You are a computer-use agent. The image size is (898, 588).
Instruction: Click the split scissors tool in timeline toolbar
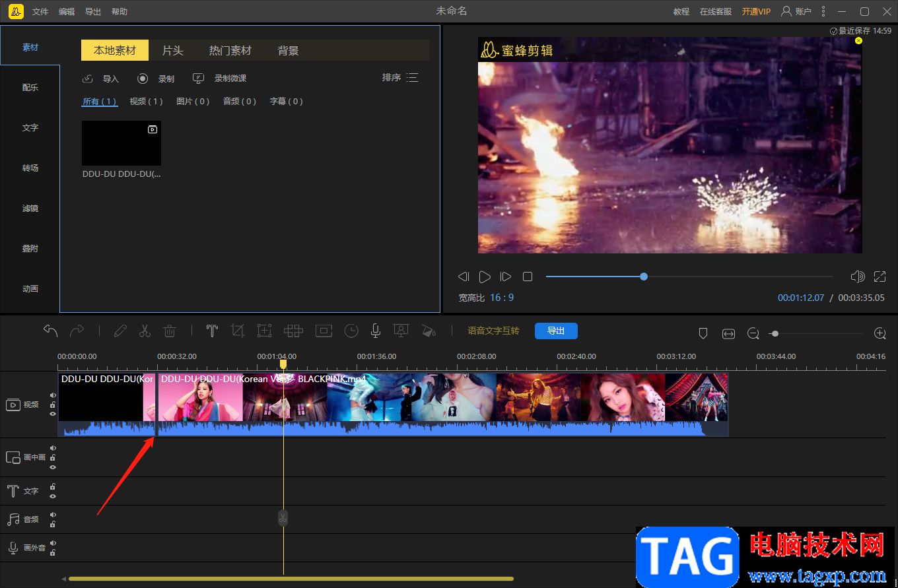pyautogui.click(x=145, y=331)
